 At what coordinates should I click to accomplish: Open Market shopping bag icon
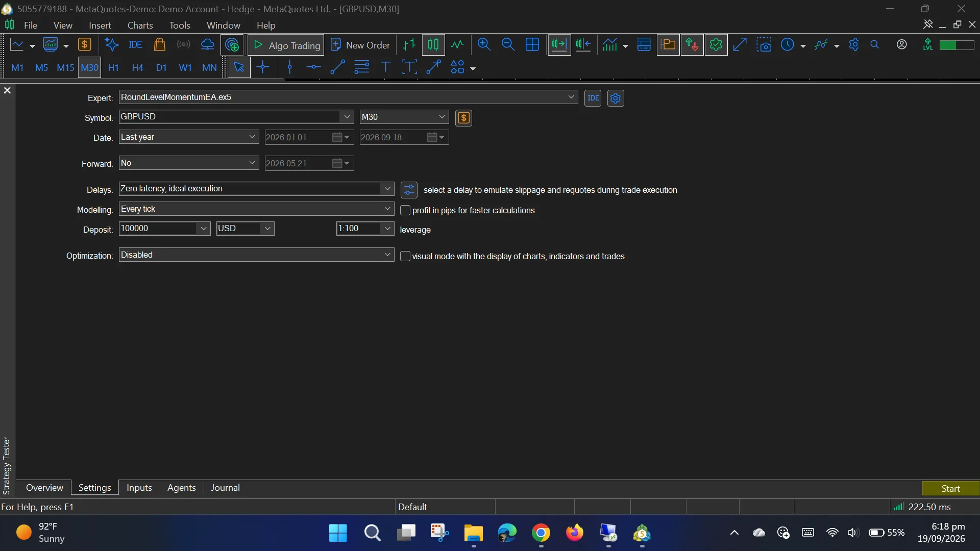click(159, 45)
